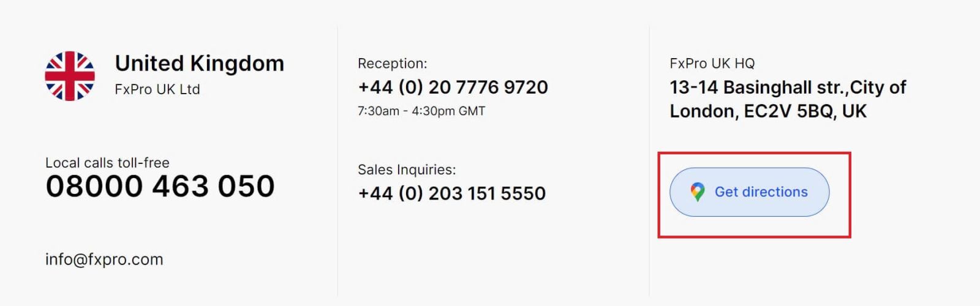980x306 pixels.
Task: Click the United Kingdom flag icon
Action: 70,76
